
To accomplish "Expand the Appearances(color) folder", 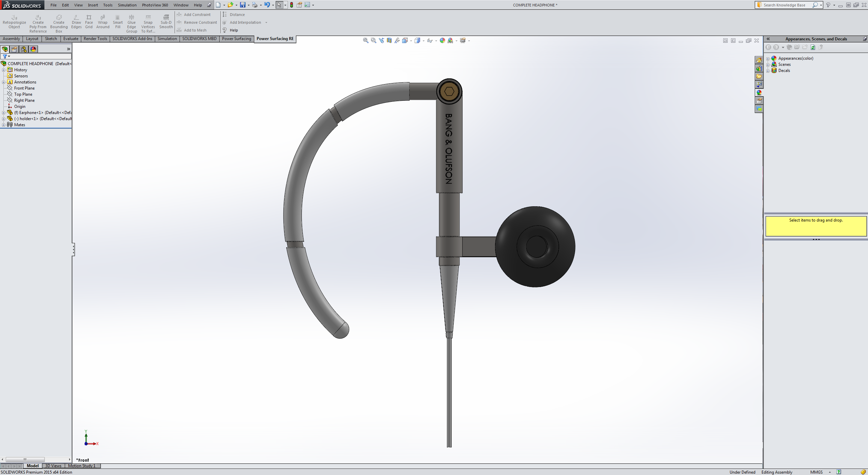I will (768, 58).
